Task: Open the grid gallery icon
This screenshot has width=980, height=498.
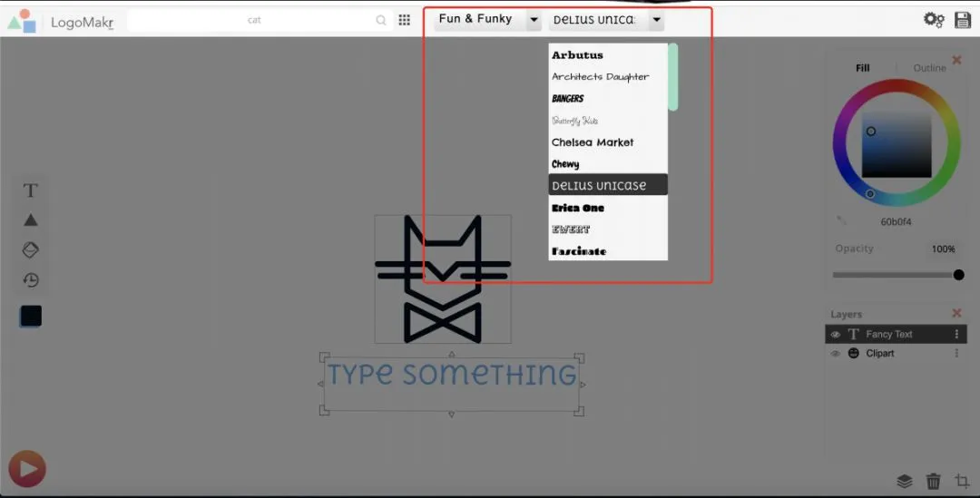Action: point(405,20)
